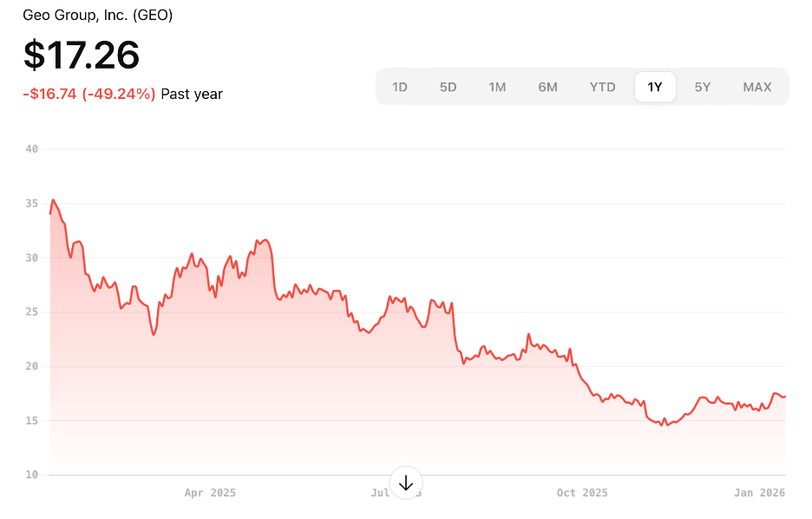The height and width of the screenshot is (519, 812).
Task: Click the Geo Group, Inc. (GEO) title
Action: pos(97,16)
